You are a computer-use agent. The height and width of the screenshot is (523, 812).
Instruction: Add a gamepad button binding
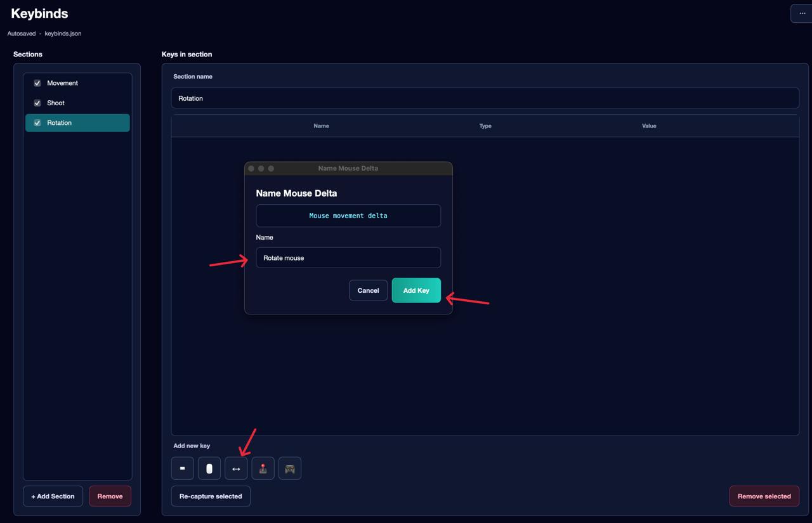[290, 468]
